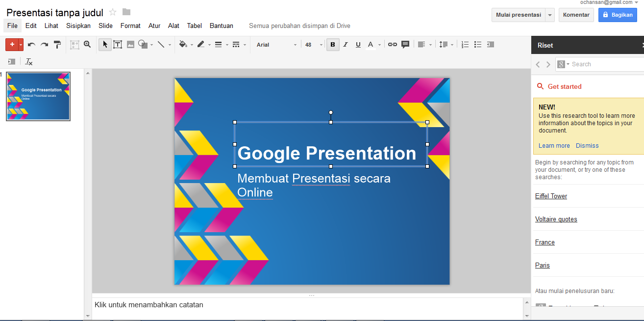Click the numbered list icon
This screenshot has width=644, height=321.
[465, 45]
